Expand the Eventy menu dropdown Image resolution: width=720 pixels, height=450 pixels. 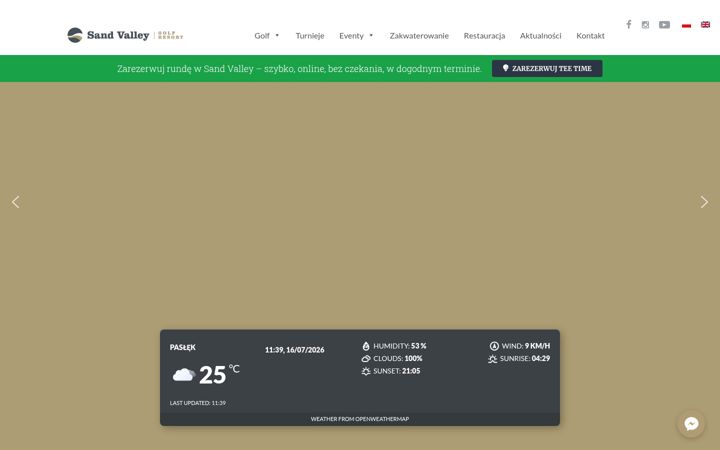[356, 36]
